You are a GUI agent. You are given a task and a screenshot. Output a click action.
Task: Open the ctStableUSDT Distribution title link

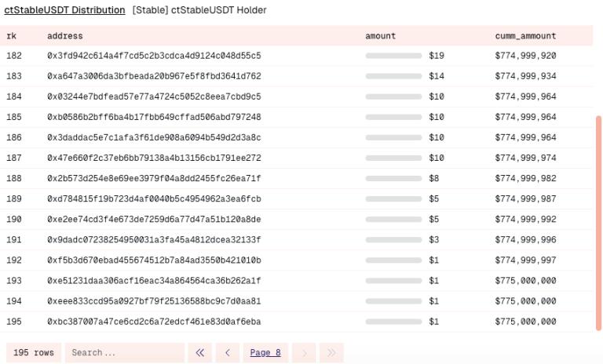click(x=64, y=10)
